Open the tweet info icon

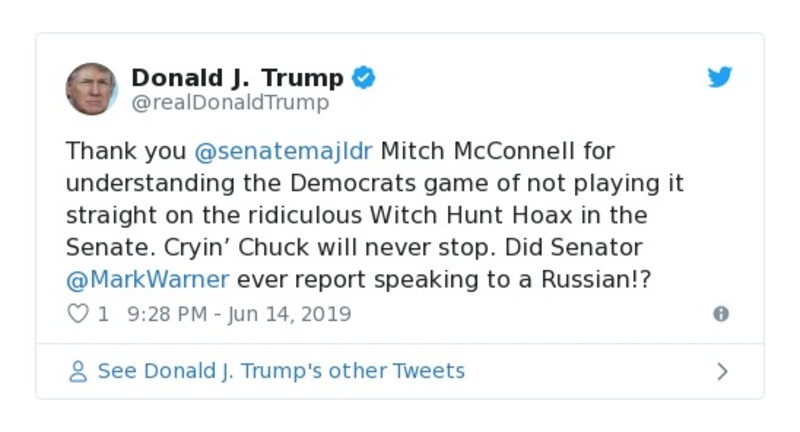(x=720, y=314)
